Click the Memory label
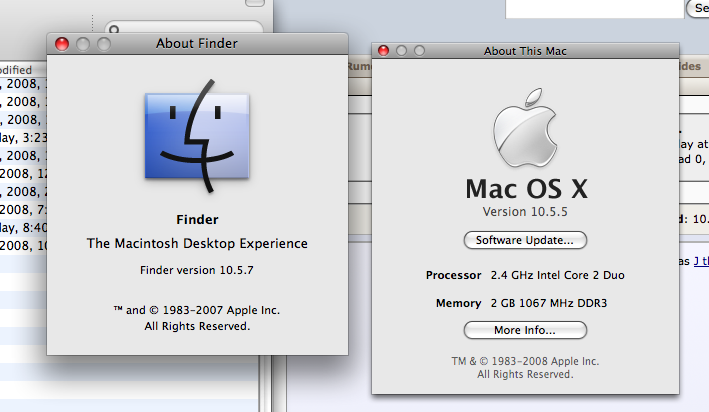This screenshot has width=709, height=412. [458, 303]
